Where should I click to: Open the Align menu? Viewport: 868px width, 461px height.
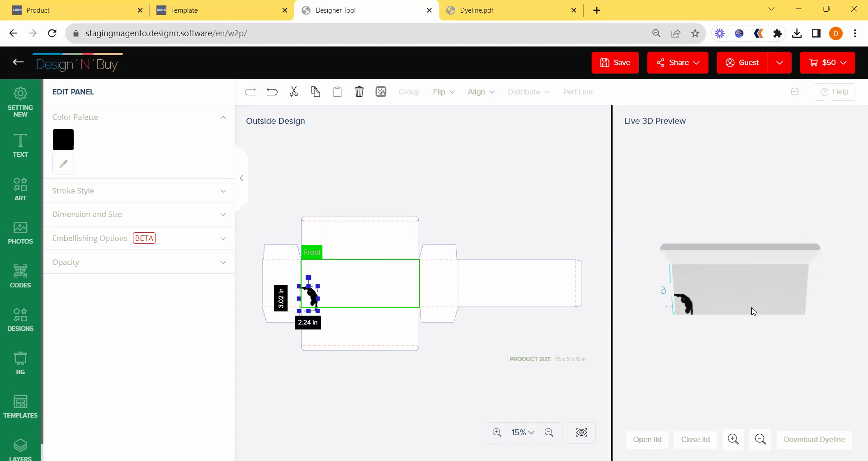(481, 92)
